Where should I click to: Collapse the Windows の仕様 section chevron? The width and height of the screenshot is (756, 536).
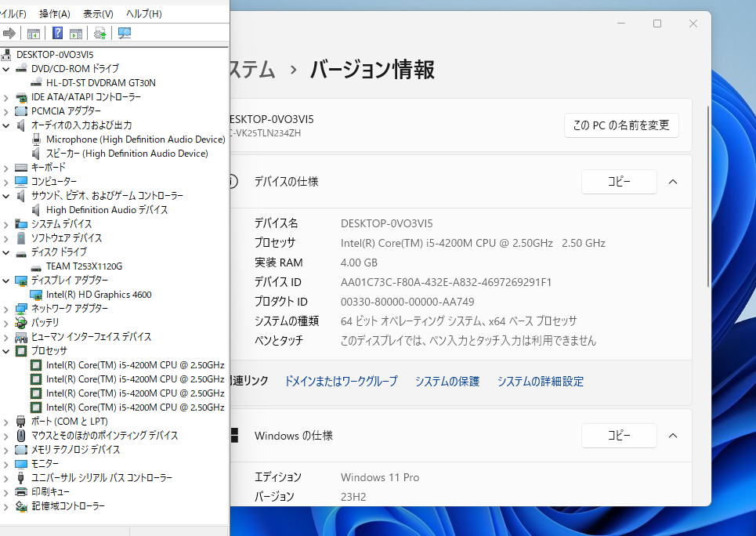pyautogui.click(x=673, y=436)
